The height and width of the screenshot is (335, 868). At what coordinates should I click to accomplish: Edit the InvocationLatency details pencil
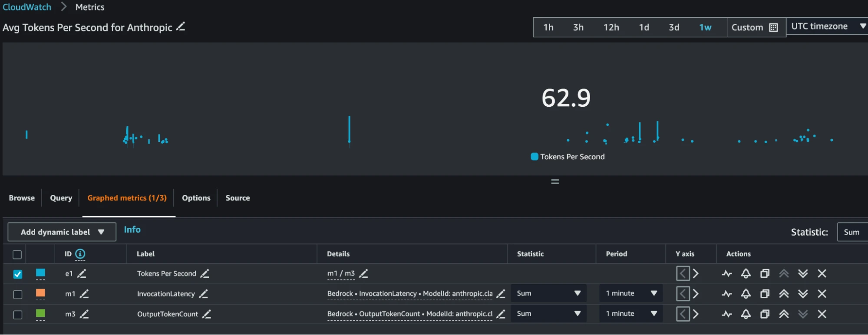pyautogui.click(x=501, y=294)
